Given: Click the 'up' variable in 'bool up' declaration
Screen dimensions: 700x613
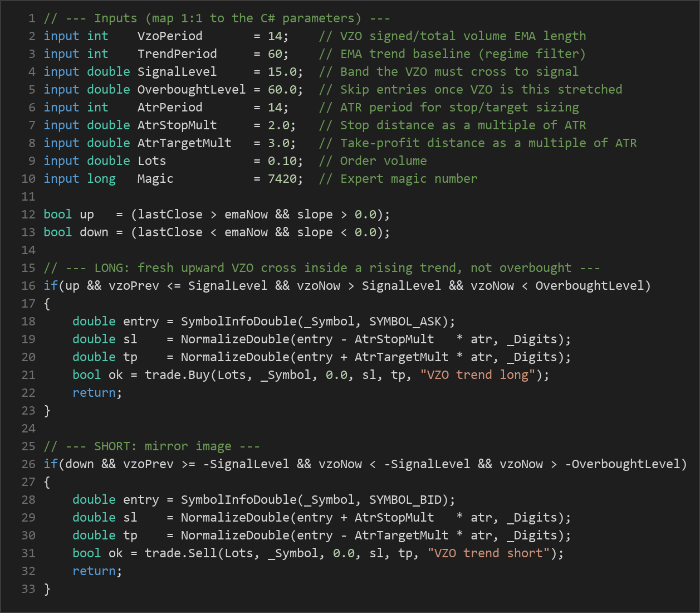Looking at the screenshot, I should pyautogui.click(x=87, y=215).
